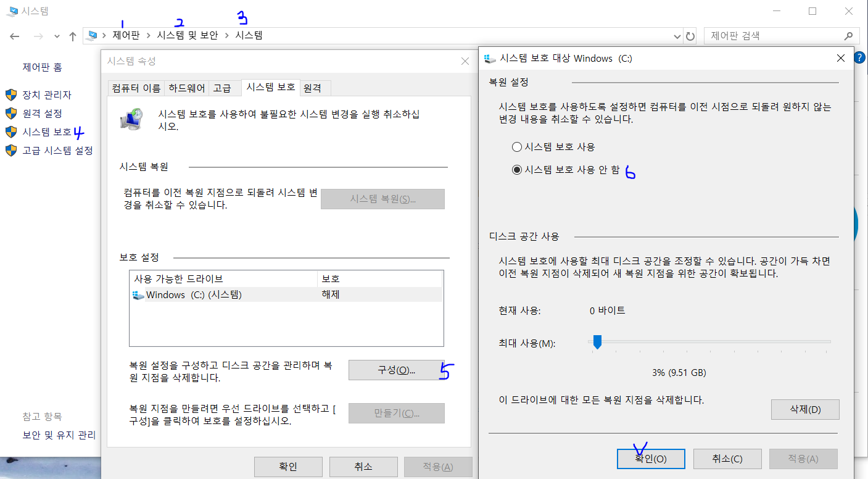Image resolution: width=868 pixels, height=479 pixels.
Task: Click shield icon next to 장치 관리자
Action: [x=11, y=95]
